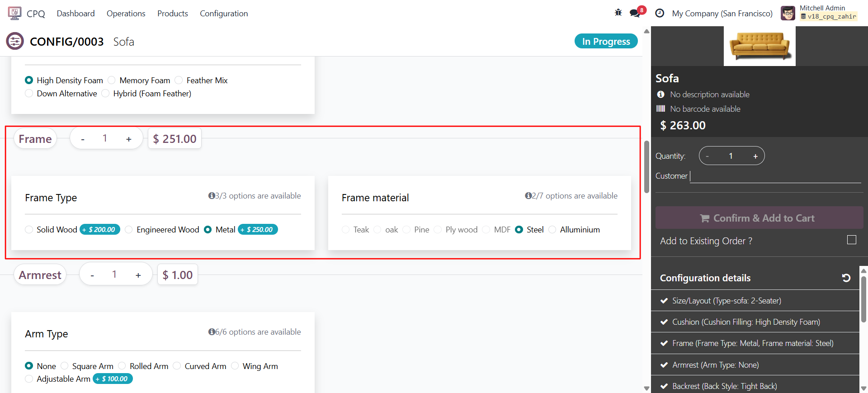The height and width of the screenshot is (393, 868).
Task: Decrease Armrest quantity with minus
Action: tap(92, 275)
